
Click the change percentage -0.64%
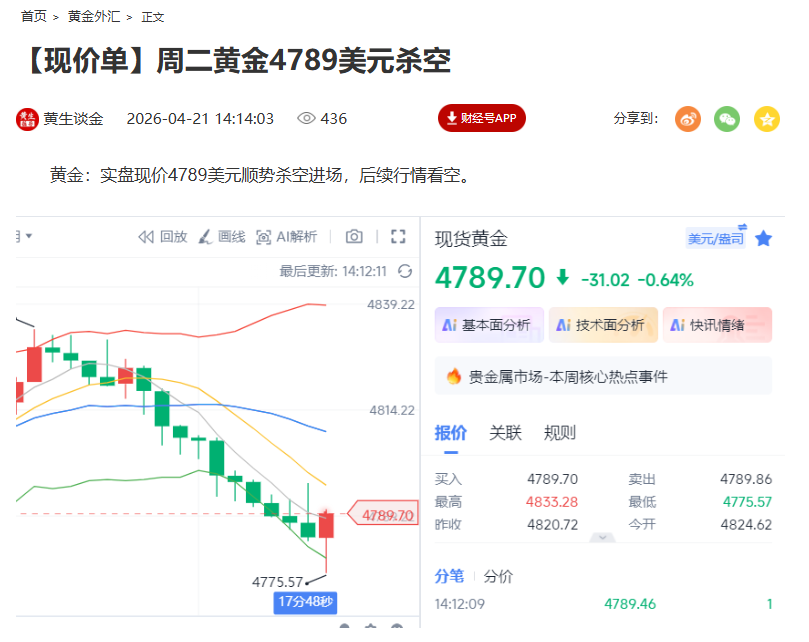(666, 280)
